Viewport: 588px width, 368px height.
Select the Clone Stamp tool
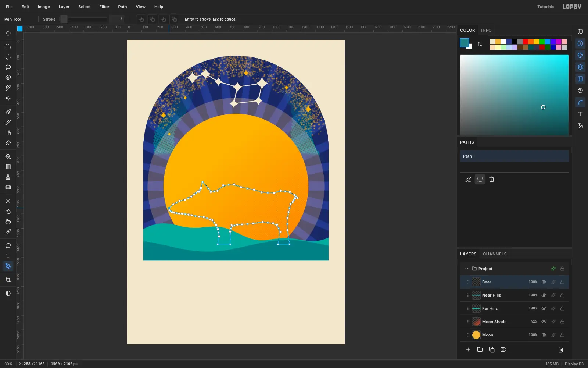(x=8, y=177)
